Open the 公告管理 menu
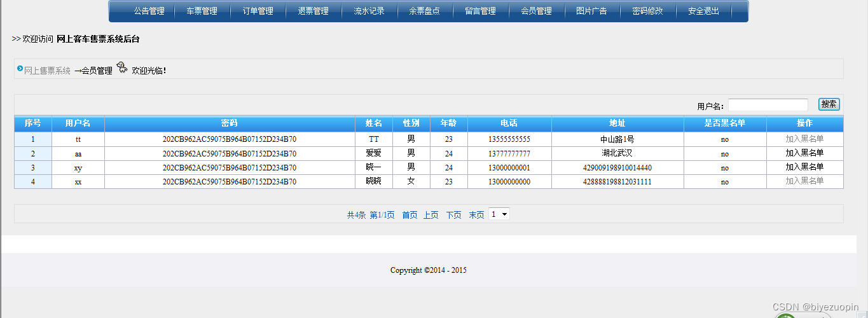 coord(149,11)
